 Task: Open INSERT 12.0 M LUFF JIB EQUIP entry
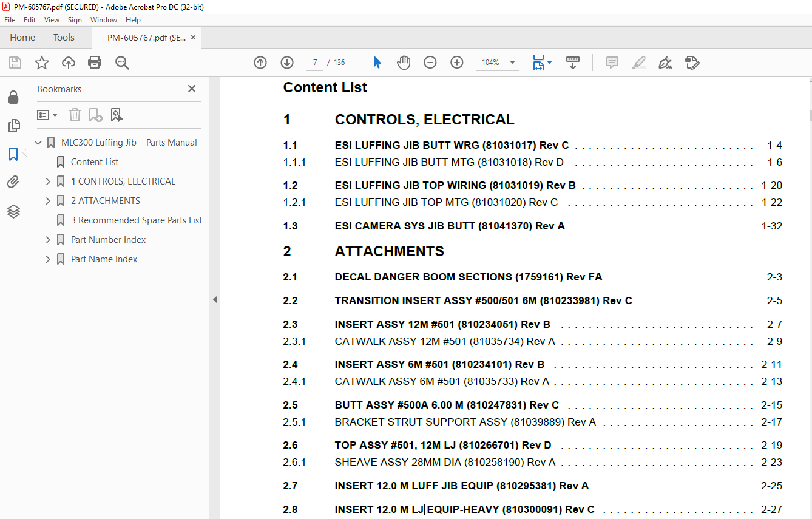coord(462,486)
